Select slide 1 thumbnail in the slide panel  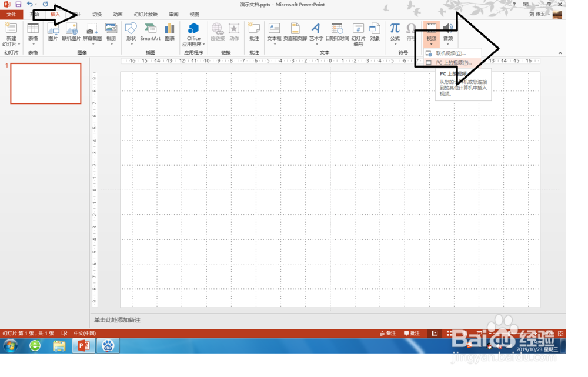coord(46,83)
